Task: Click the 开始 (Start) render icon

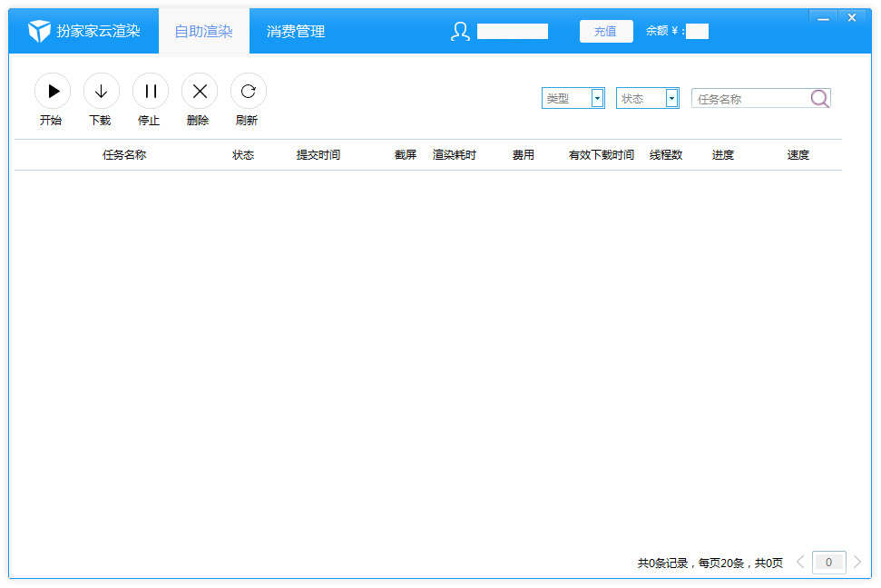Action: coord(52,91)
